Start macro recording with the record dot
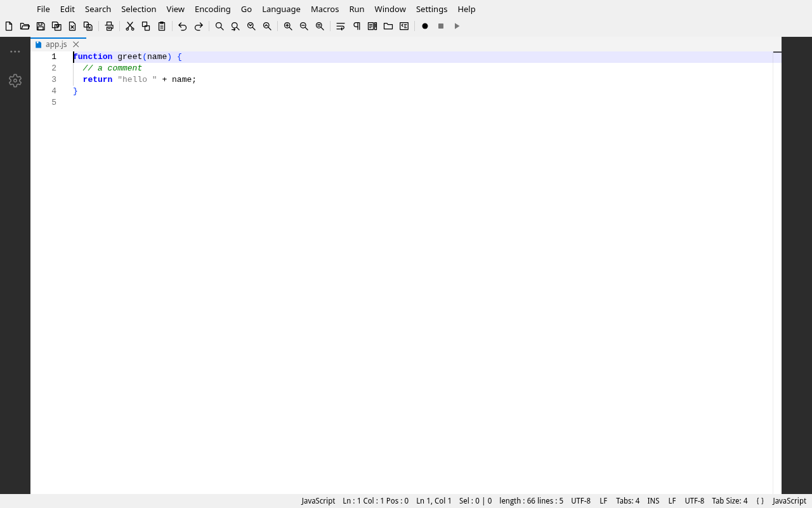Image resolution: width=812 pixels, height=508 pixels. point(425,26)
